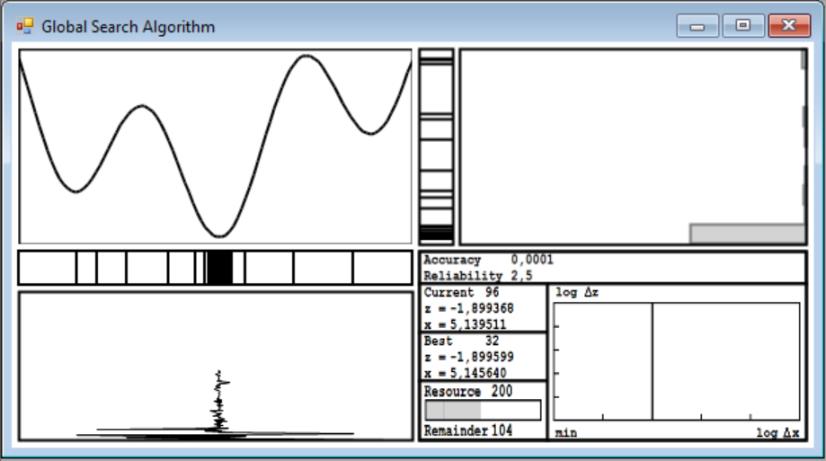Viewport: 826px width, 461px height.
Task: Click the Resource value 200
Action: (x=502, y=391)
